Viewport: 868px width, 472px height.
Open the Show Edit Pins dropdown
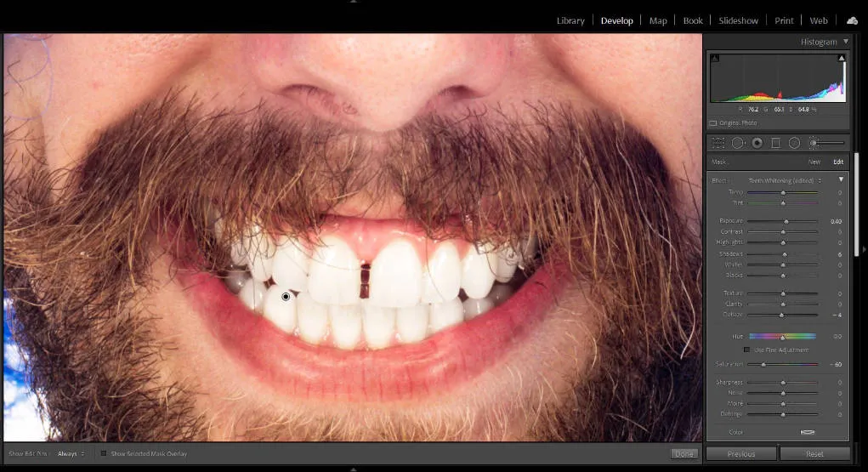tap(71, 453)
